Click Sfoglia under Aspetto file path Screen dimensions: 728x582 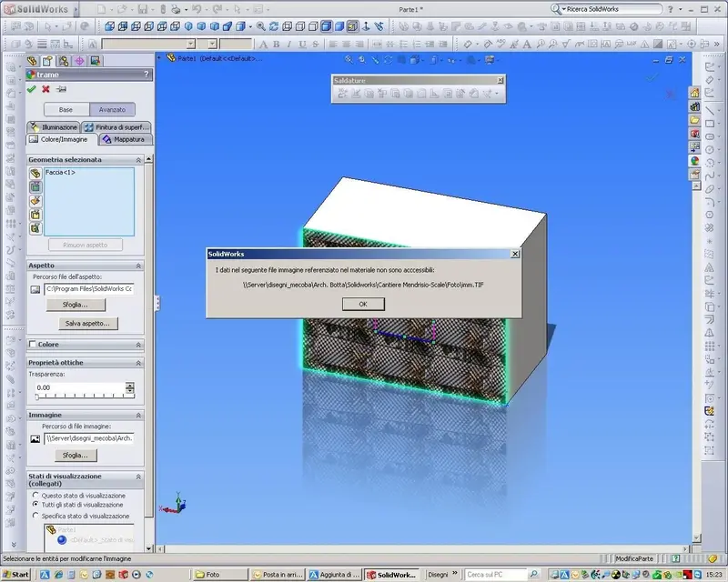[x=76, y=305]
